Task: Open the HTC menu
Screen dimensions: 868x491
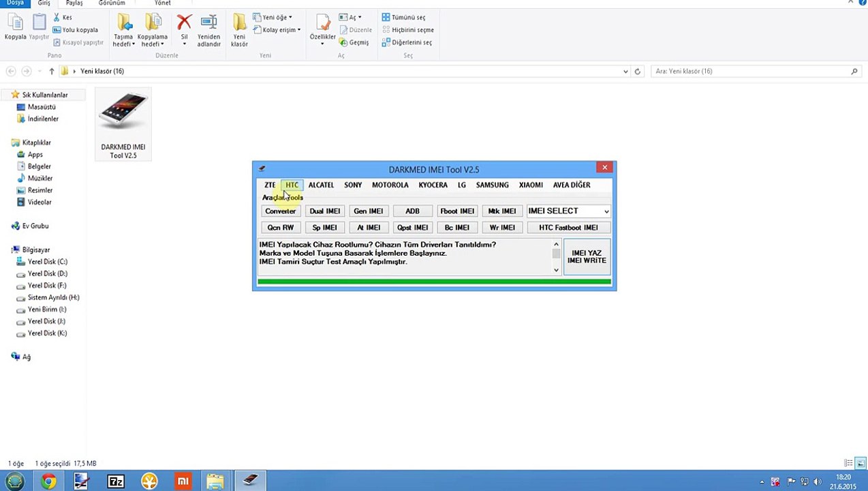Action: pos(292,185)
